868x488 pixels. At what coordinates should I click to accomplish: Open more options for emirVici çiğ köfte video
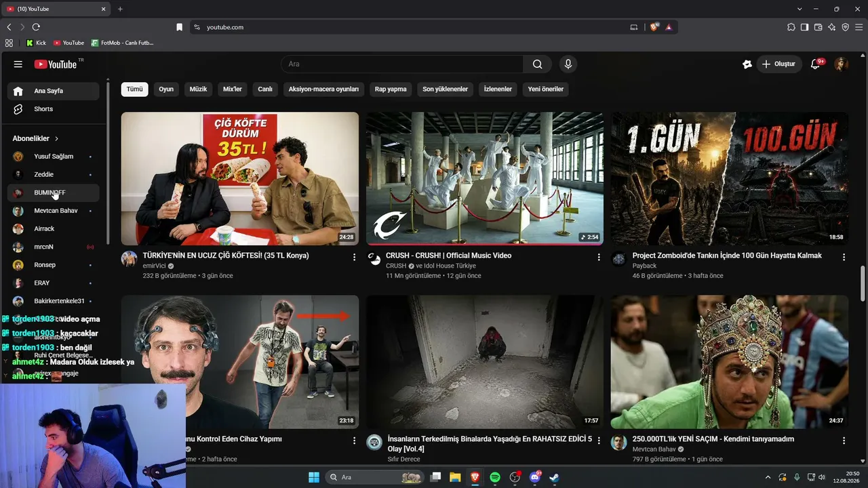[354, 258]
